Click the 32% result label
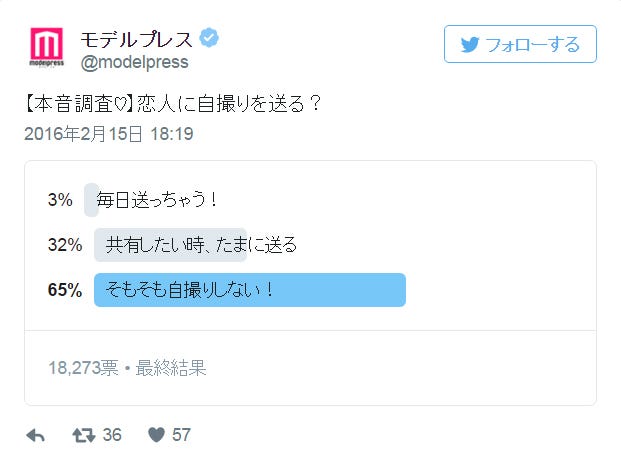The width and height of the screenshot is (621, 463). 65,245
